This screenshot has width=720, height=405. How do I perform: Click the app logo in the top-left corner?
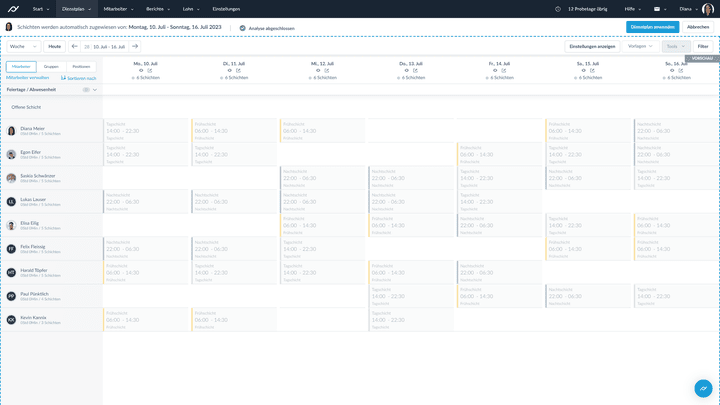coord(12,8)
